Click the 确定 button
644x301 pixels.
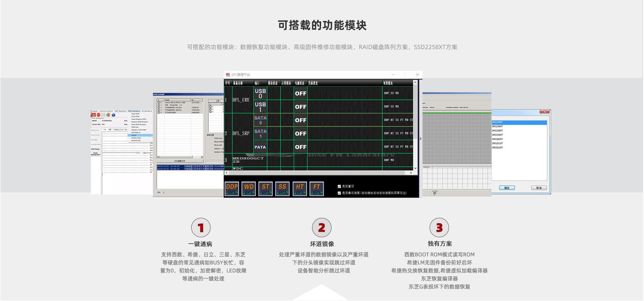(507, 188)
